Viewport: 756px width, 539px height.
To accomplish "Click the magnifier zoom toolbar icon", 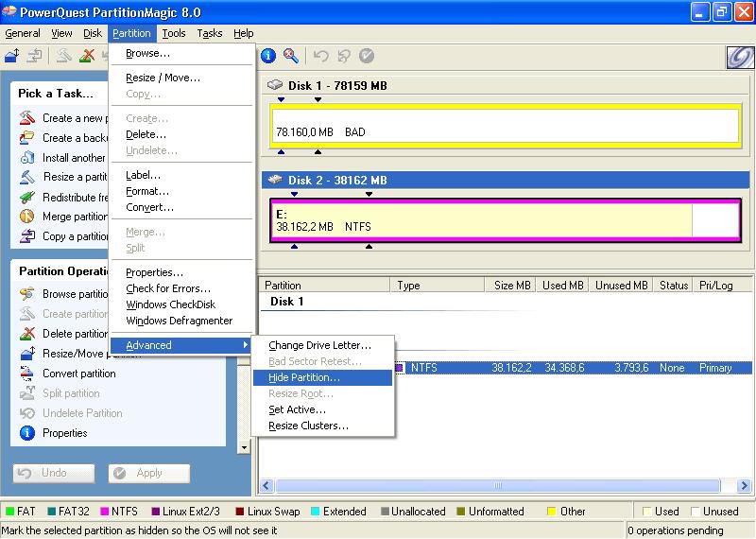I will (x=291, y=56).
